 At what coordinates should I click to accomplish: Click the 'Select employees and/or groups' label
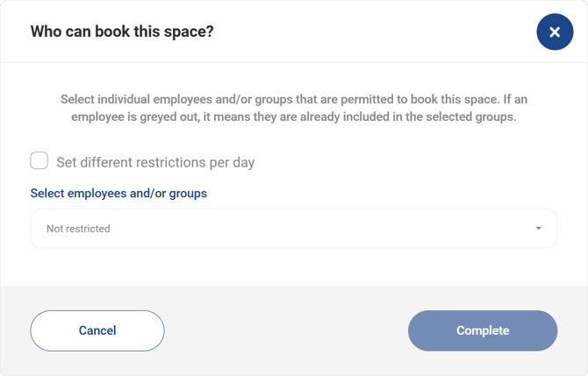118,193
